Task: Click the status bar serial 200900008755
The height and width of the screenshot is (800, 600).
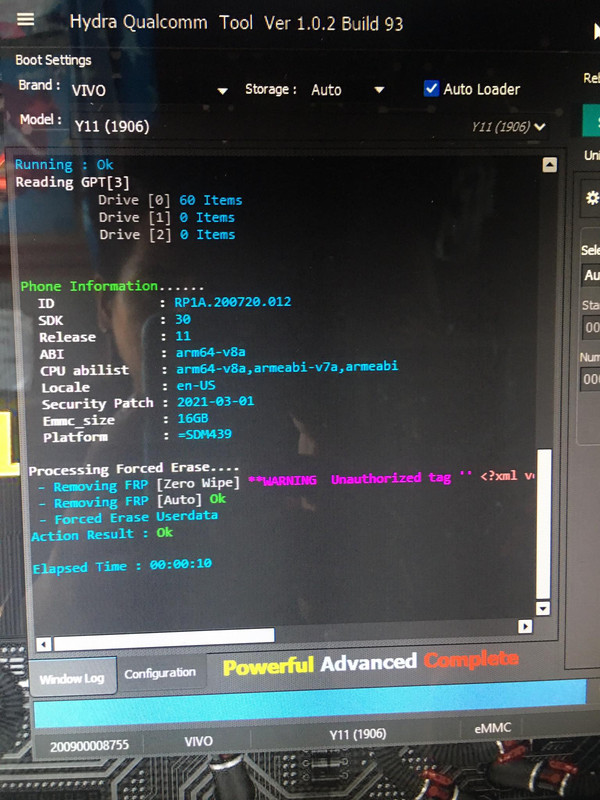Action: tap(89, 746)
